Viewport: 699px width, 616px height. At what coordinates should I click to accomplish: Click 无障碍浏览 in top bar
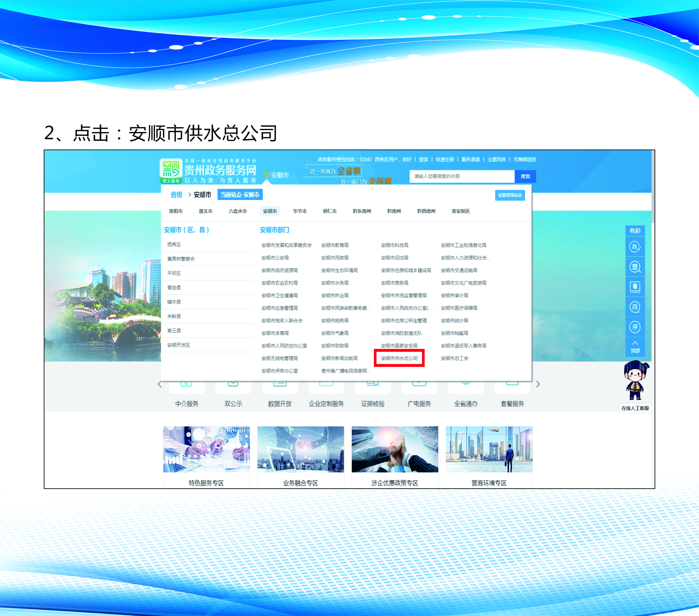coord(524,159)
